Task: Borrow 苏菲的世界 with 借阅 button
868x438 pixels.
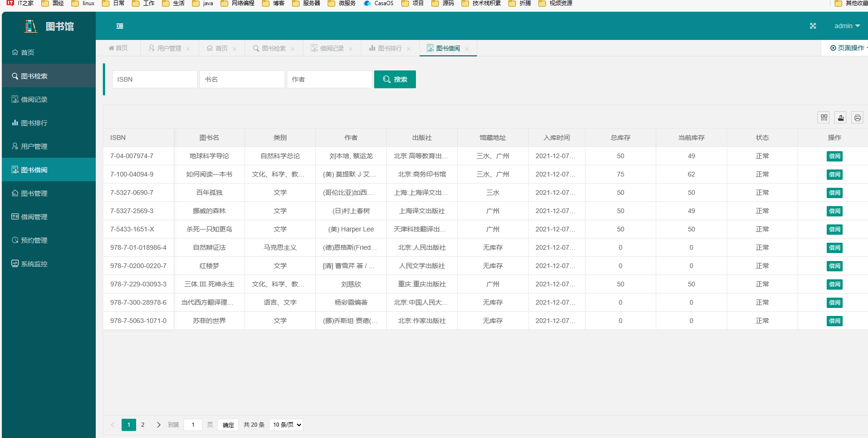Action: pyautogui.click(x=834, y=321)
